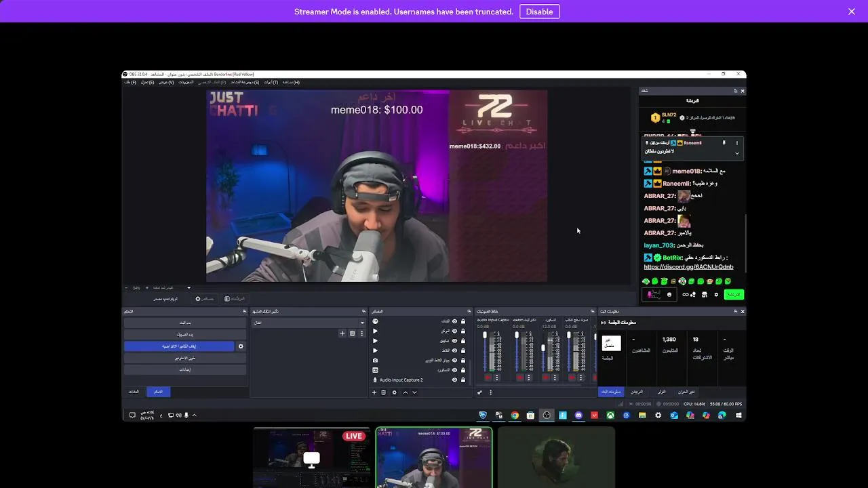
Task: Dismiss the Streamer Mode banner
Action: [852, 12]
